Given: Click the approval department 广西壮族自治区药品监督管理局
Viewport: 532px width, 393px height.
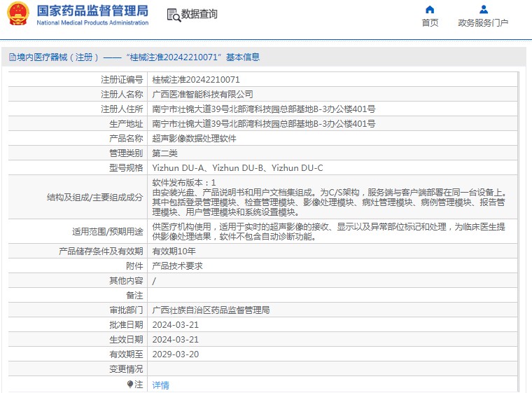Looking at the screenshot, I should pos(211,310).
